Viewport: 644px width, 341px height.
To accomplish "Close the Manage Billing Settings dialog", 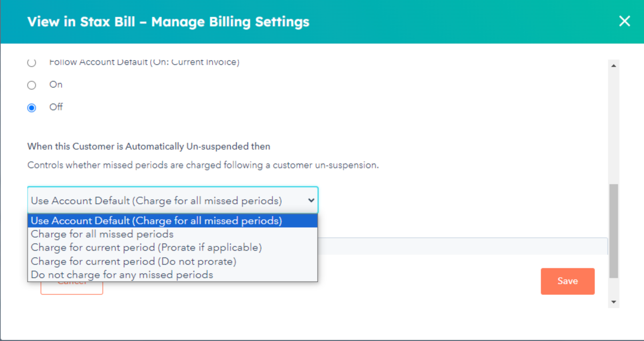I will click(624, 21).
